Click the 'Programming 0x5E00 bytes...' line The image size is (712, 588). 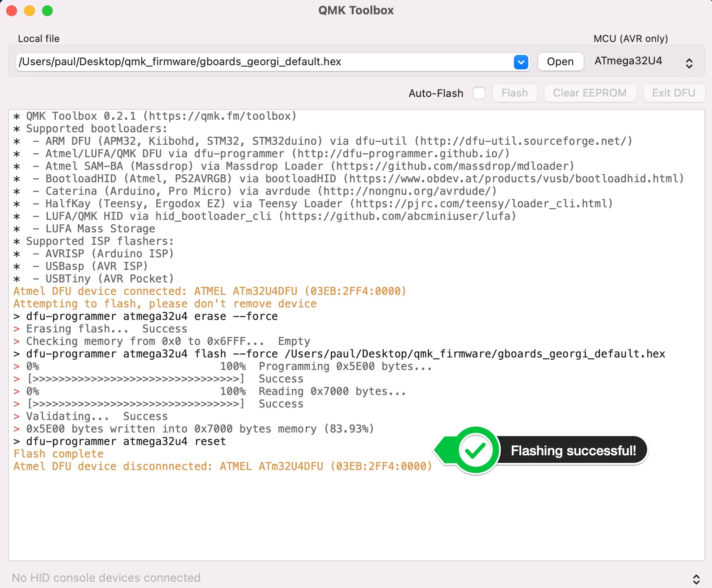pos(223,366)
